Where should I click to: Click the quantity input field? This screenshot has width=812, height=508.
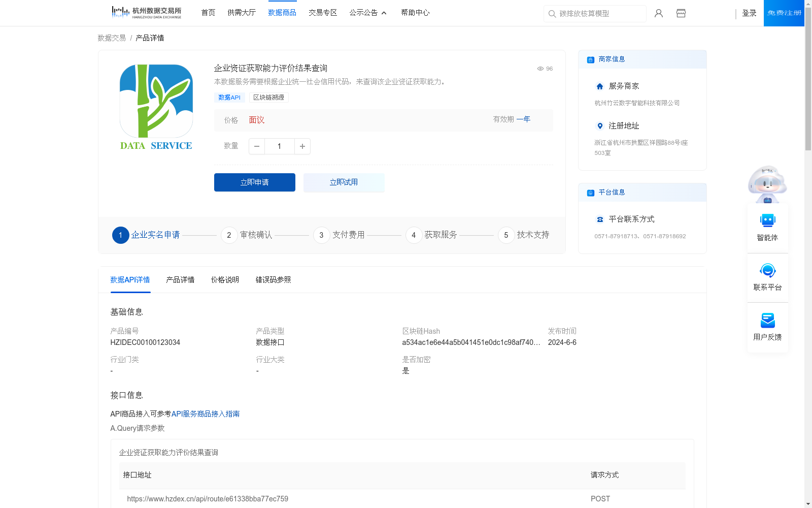click(280, 146)
